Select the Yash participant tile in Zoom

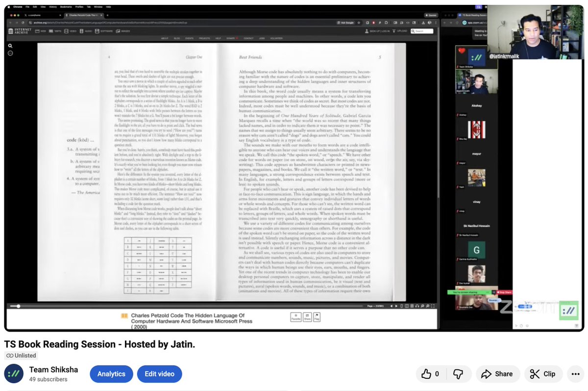(477, 178)
